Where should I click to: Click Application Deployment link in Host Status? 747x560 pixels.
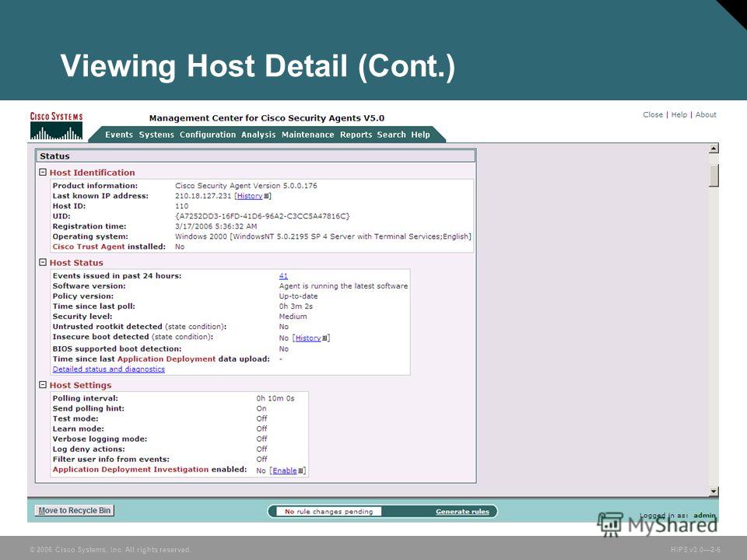167,359
